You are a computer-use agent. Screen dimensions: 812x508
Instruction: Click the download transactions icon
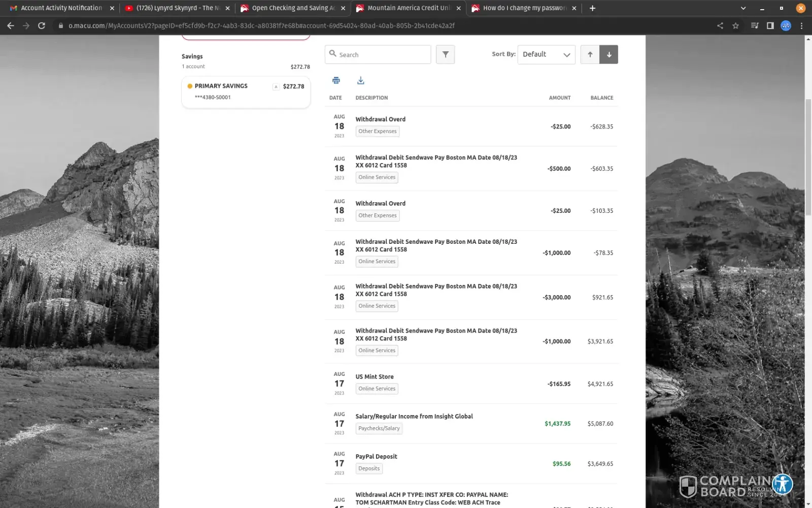point(360,80)
